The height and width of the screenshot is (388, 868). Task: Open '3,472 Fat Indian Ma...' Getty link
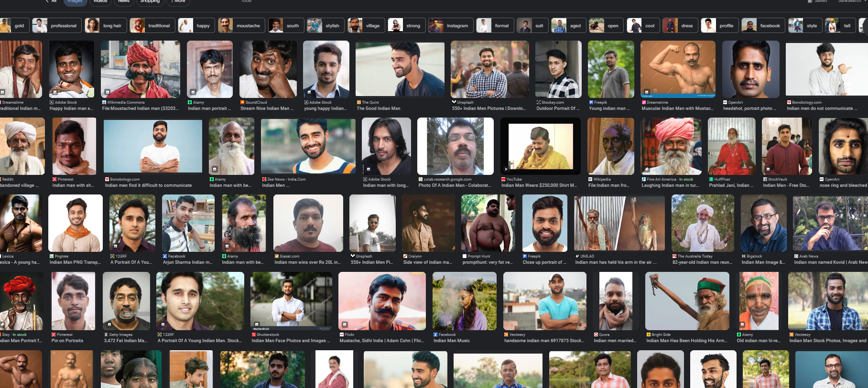126,341
